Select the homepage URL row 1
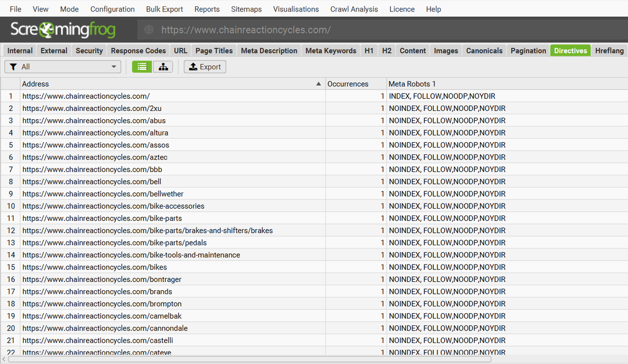Image resolution: width=628 pixels, height=364 pixels. pos(314,96)
